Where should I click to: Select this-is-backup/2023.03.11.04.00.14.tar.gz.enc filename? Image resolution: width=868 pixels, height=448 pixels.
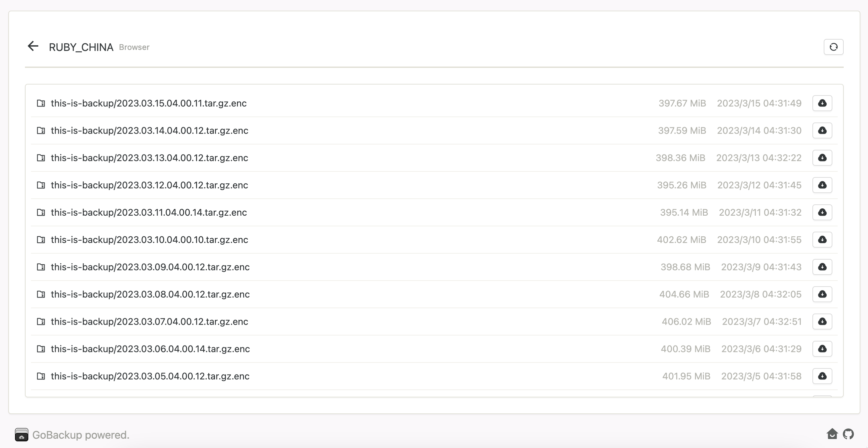click(149, 212)
